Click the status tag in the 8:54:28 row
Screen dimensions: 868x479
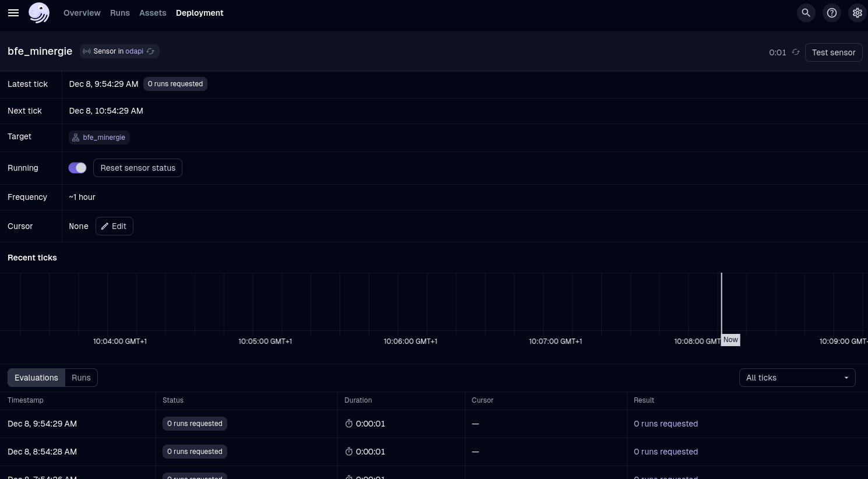click(x=195, y=452)
